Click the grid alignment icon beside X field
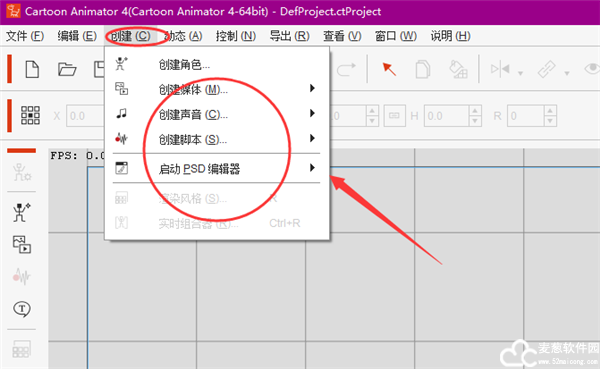Image resolution: width=600 pixels, height=369 pixels. tap(30, 115)
